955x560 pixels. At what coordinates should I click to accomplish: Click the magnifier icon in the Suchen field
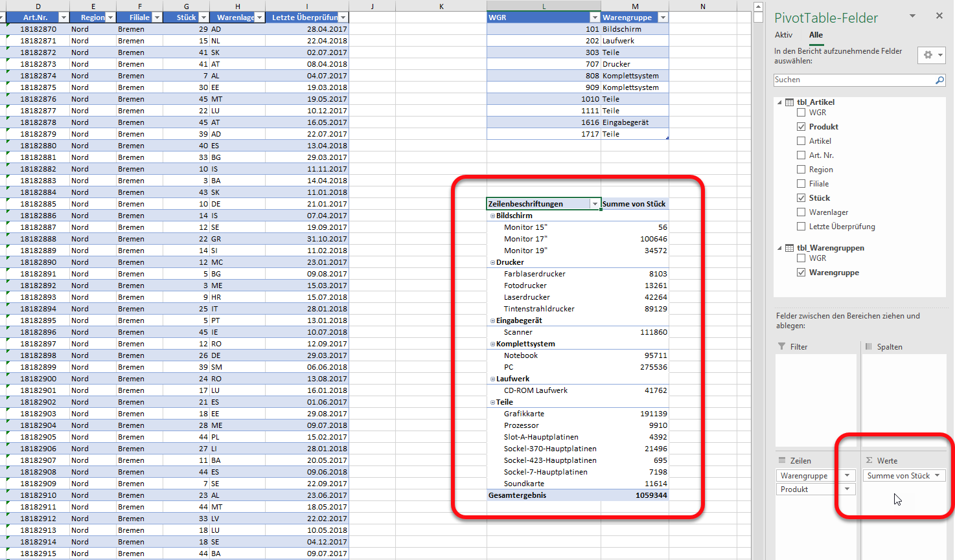coord(939,80)
